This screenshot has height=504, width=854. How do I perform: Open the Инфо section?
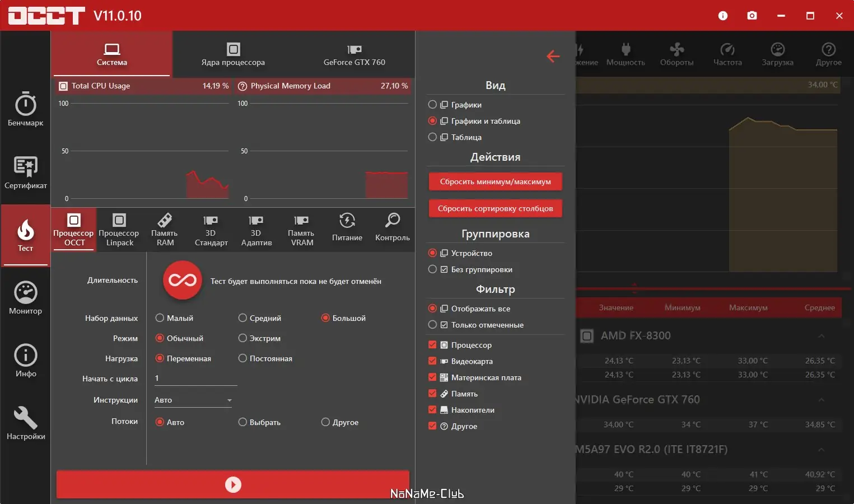coord(25,360)
